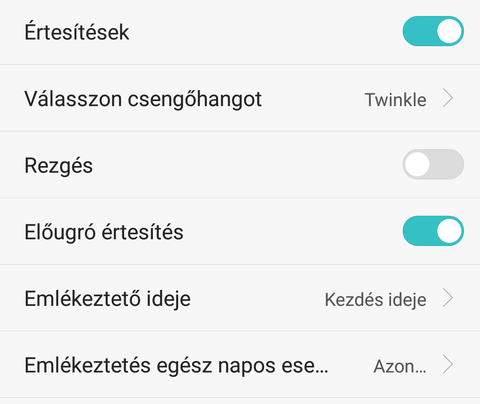Screen dimensions: 480x404
Task: Enable the Rezgés vibration switch
Action: (x=433, y=164)
